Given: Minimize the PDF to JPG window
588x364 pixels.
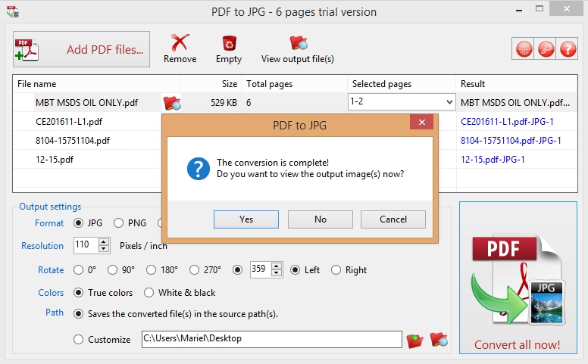Looking at the screenshot, I should tap(519, 10).
